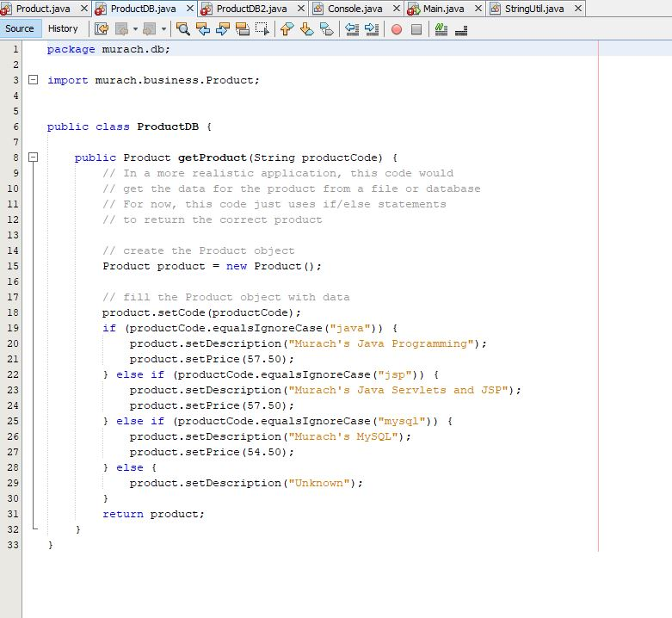Close the Main.java tab
The height and width of the screenshot is (618, 672).
(478, 9)
